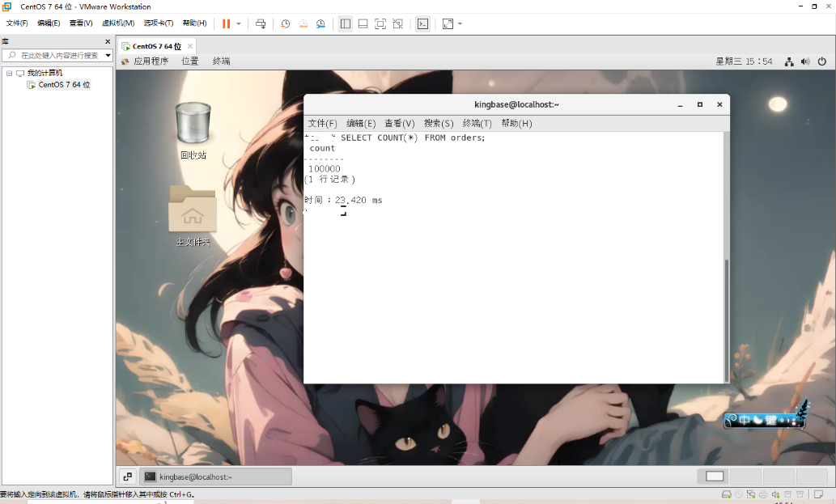Select CentOS 7 64 位 in library tree
Screen dimensions: 836x504
[x=64, y=85]
